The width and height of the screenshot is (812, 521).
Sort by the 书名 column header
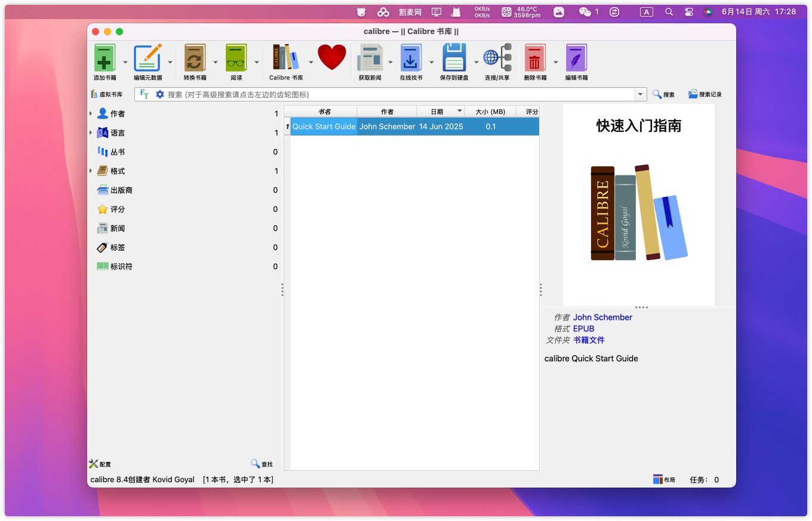[x=324, y=112]
